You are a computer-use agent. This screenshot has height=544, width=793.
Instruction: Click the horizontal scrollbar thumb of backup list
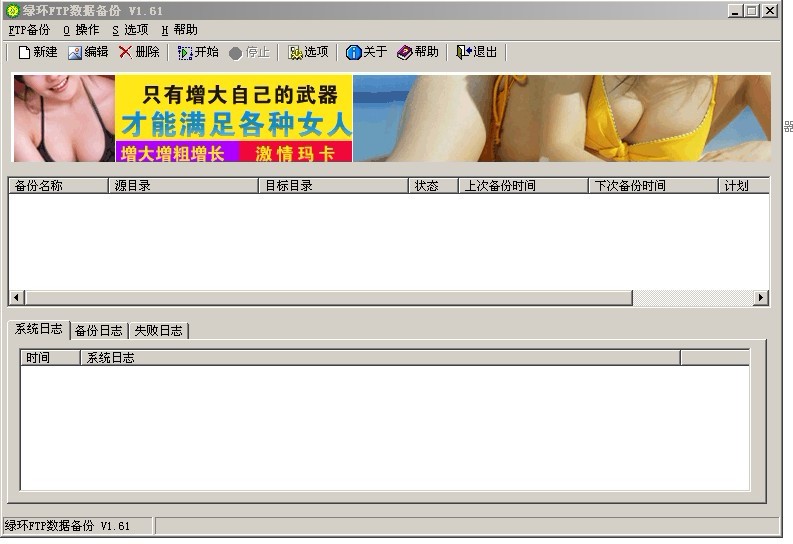[x=328, y=297]
